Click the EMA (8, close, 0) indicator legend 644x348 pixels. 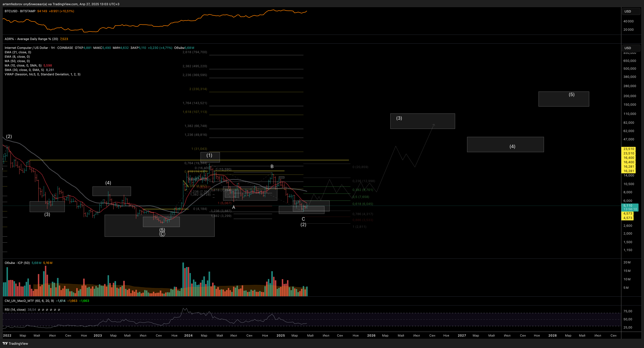17,57
